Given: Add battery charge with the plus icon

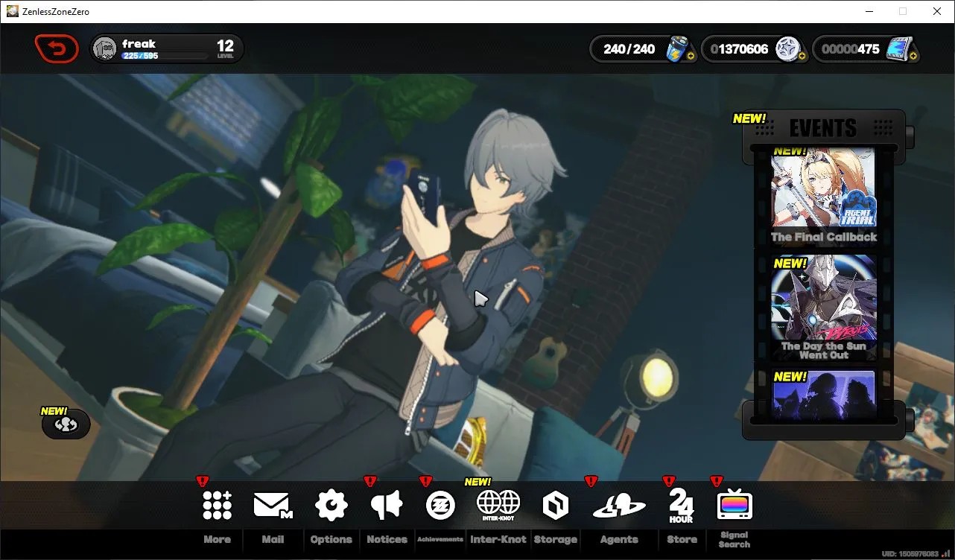Looking at the screenshot, I should coord(691,56).
